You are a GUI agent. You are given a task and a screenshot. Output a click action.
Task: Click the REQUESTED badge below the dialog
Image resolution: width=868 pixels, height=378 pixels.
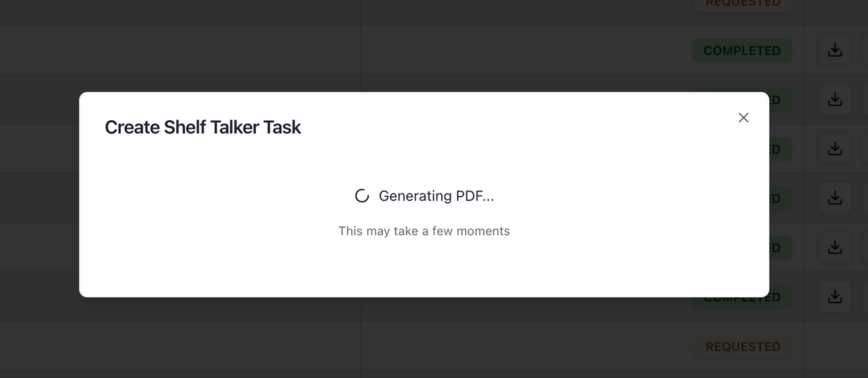pos(742,347)
